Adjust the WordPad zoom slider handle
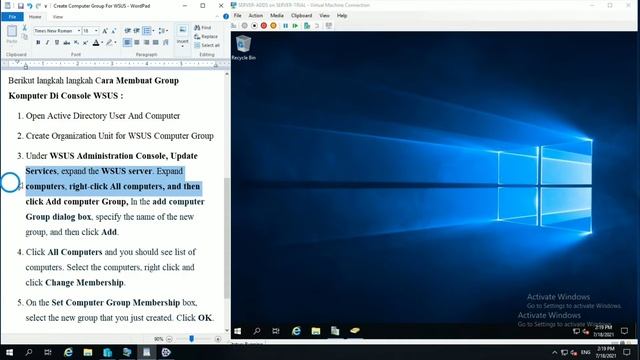 (x=191, y=338)
